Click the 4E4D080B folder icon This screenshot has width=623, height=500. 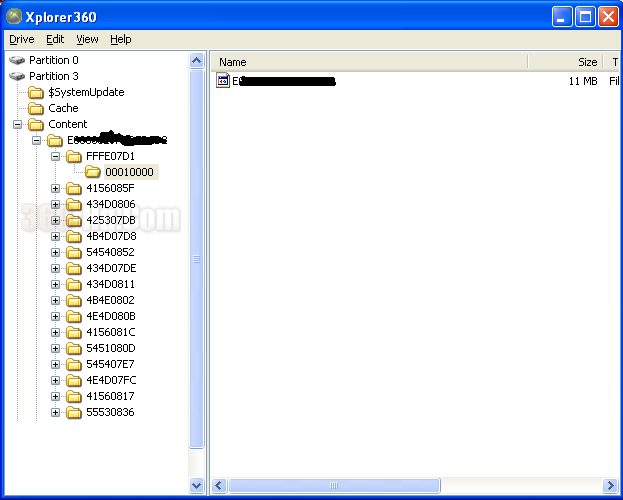coord(74,316)
